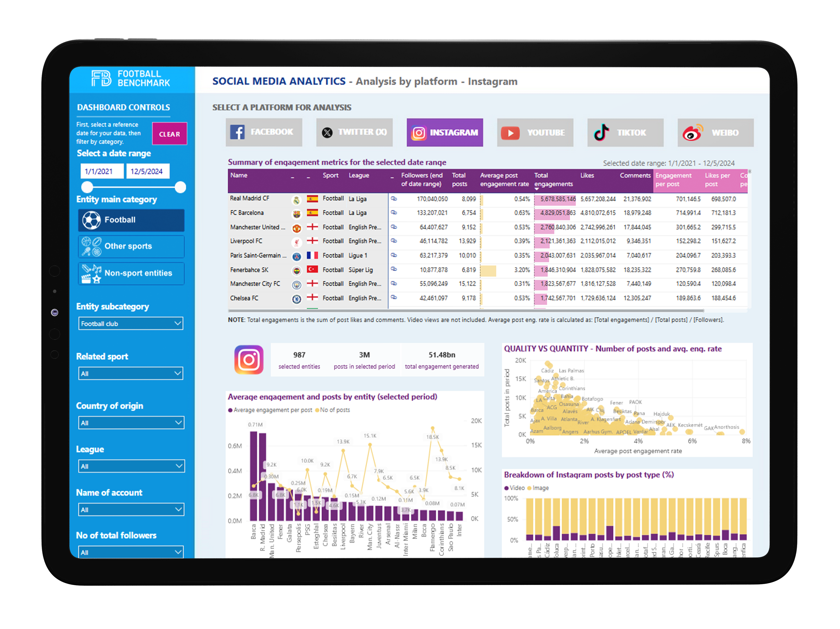840x629 pixels.
Task: Edit the start date 1/1/2021 field
Action: click(x=102, y=171)
